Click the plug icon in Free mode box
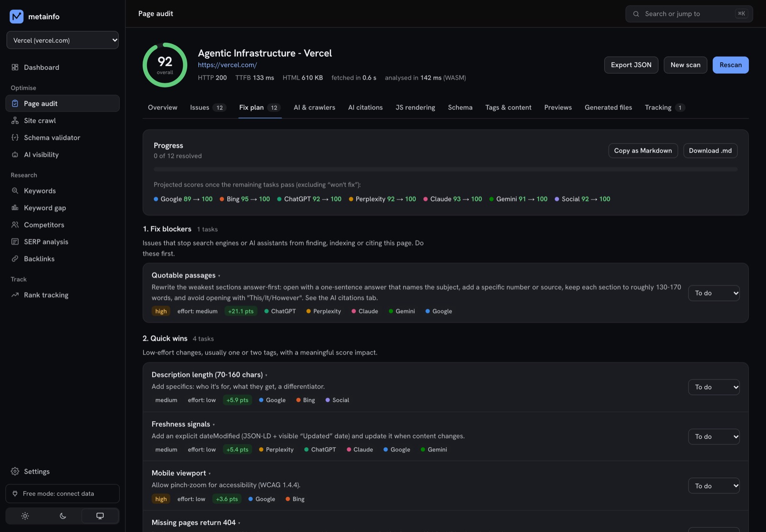This screenshot has width=766, height=532. (x=15, y=494)
